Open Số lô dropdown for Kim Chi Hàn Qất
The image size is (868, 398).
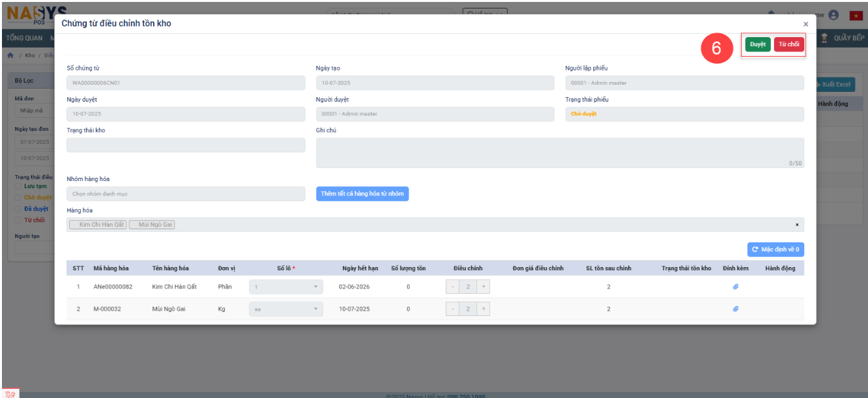click(285, 287)
